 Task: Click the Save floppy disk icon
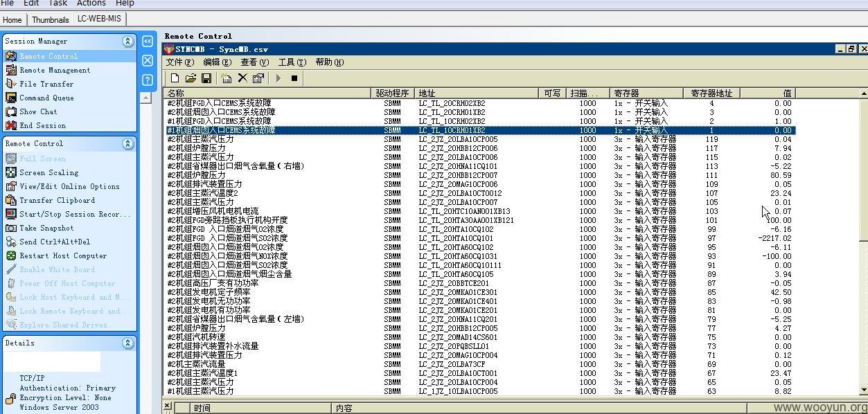pos(206,78)
